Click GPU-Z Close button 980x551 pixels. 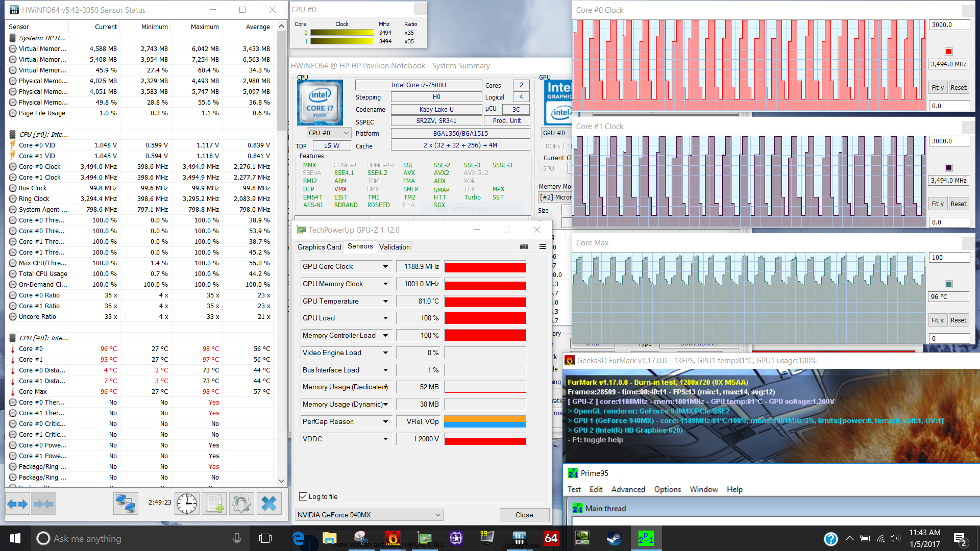pos(524,515)
